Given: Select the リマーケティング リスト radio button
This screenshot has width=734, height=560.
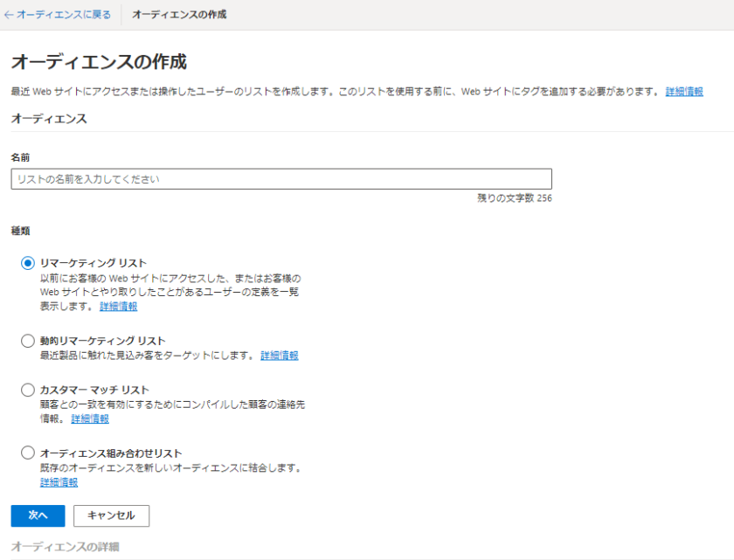Looking at the screenshot, I should click(28, 263).
